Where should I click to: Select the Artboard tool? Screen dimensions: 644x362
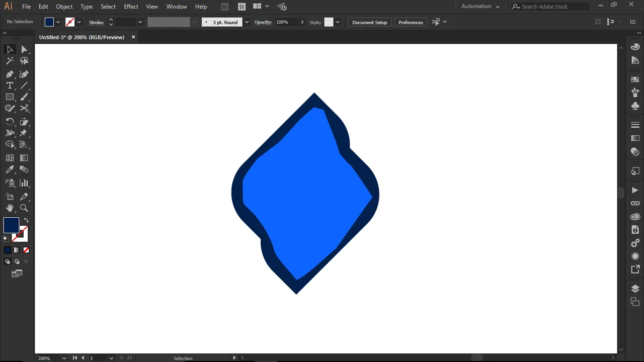pos(10,197)
